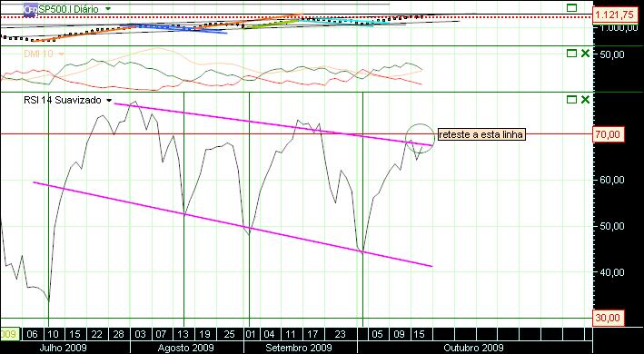Click the DMI 10 indicator title
The image size is (644, 354).
[x=40, y=54]
